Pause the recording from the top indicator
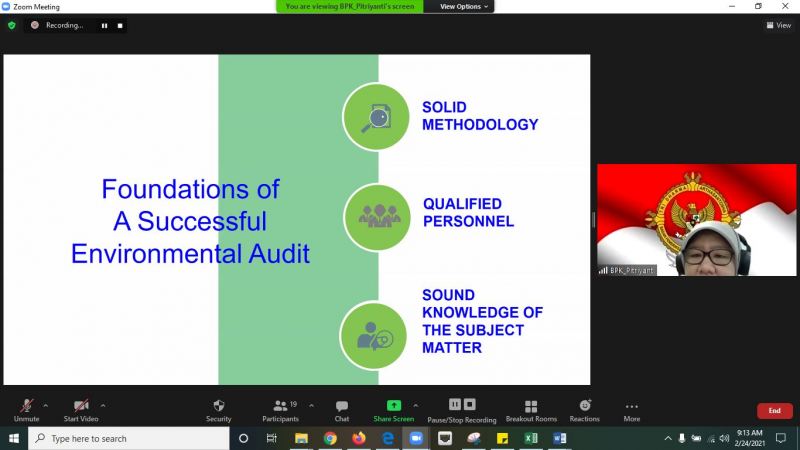800x450 pixels. click(104, 25)
